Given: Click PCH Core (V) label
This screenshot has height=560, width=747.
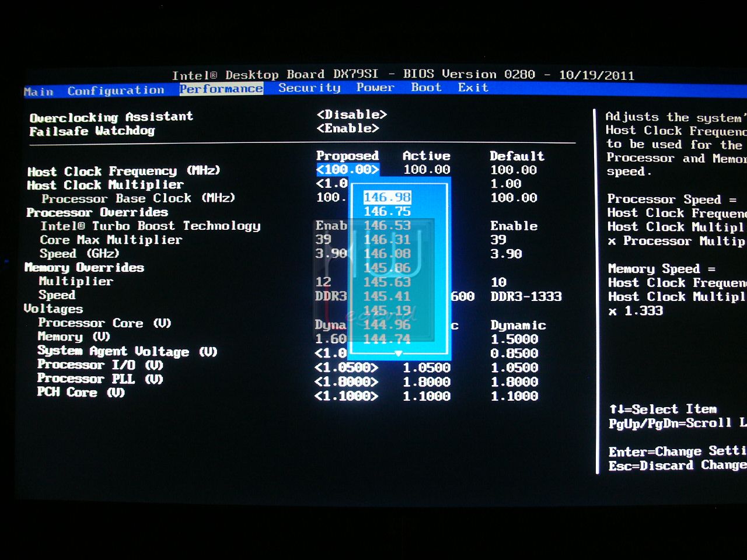Looking at the screenshot, I should click(81, 393).
